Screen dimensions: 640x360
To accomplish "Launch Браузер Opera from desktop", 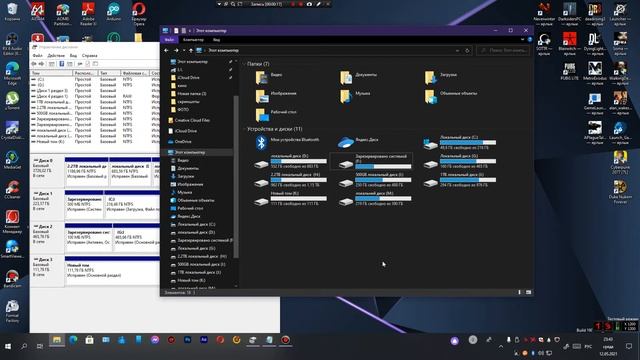I will 139,14.
